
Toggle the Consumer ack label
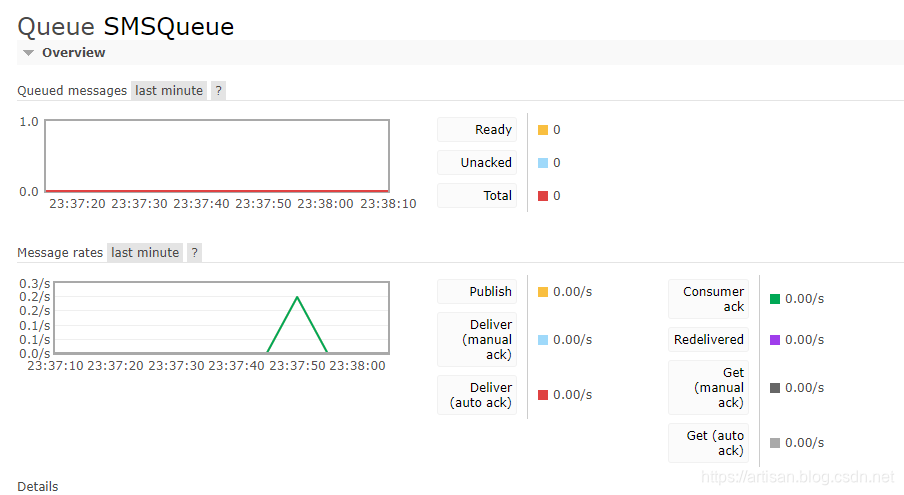(709, 299)
